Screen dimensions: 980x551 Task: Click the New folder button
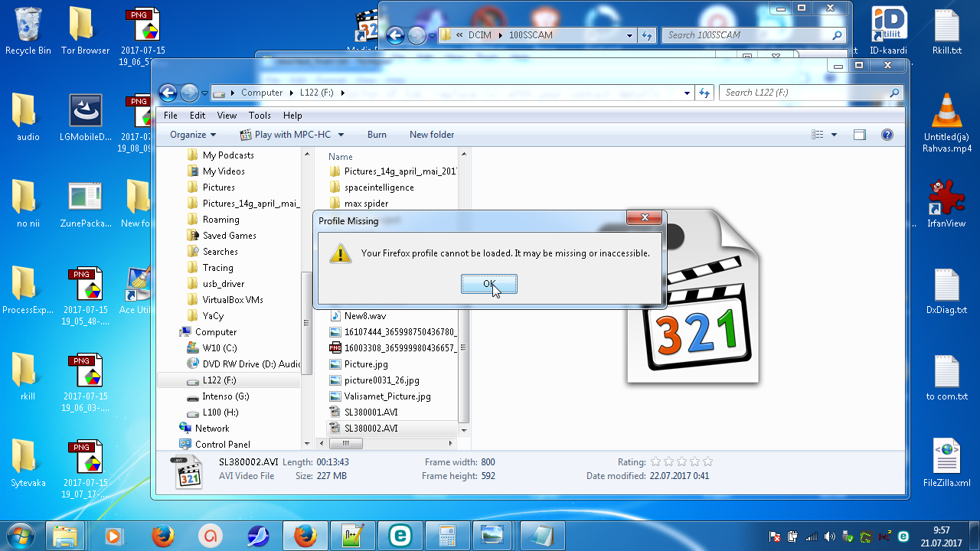pos(432,135)
